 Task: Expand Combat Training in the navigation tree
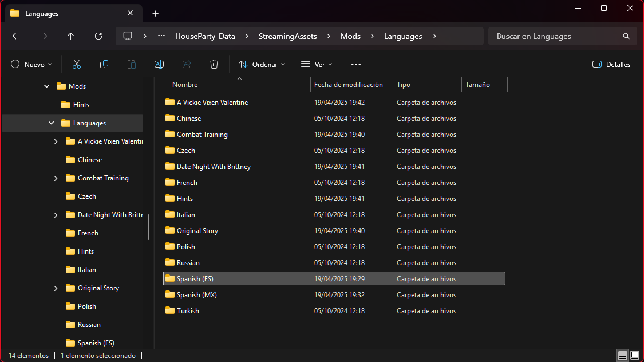pos(56,178)
